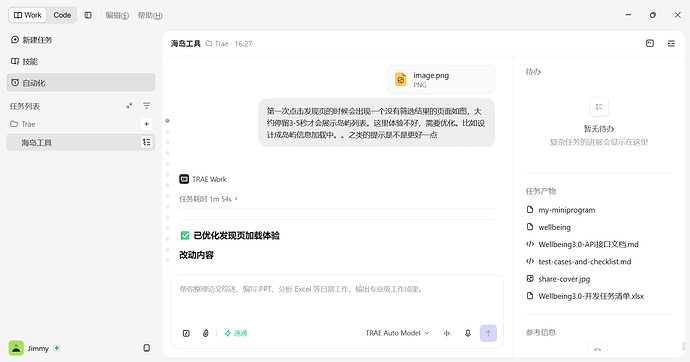690x362 pixels.
Task: Minimize the application window
Action: [x=628, y=15]
